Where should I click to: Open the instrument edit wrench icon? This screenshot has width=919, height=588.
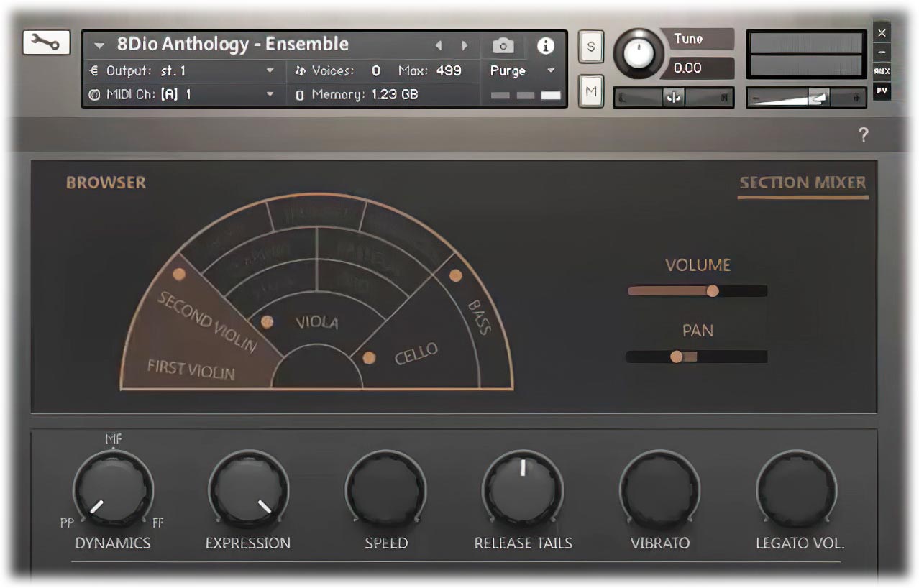coord(45,43)
